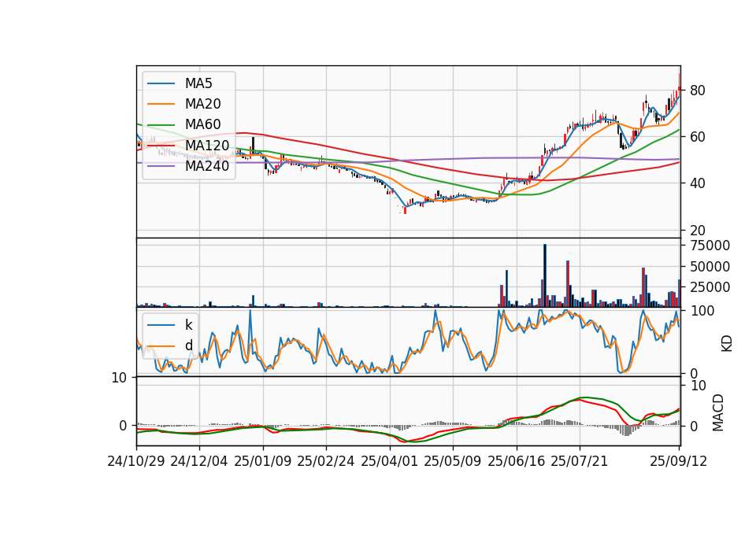
Task: Click the 25/02/24 date axis label
Action: pos(326,461)
